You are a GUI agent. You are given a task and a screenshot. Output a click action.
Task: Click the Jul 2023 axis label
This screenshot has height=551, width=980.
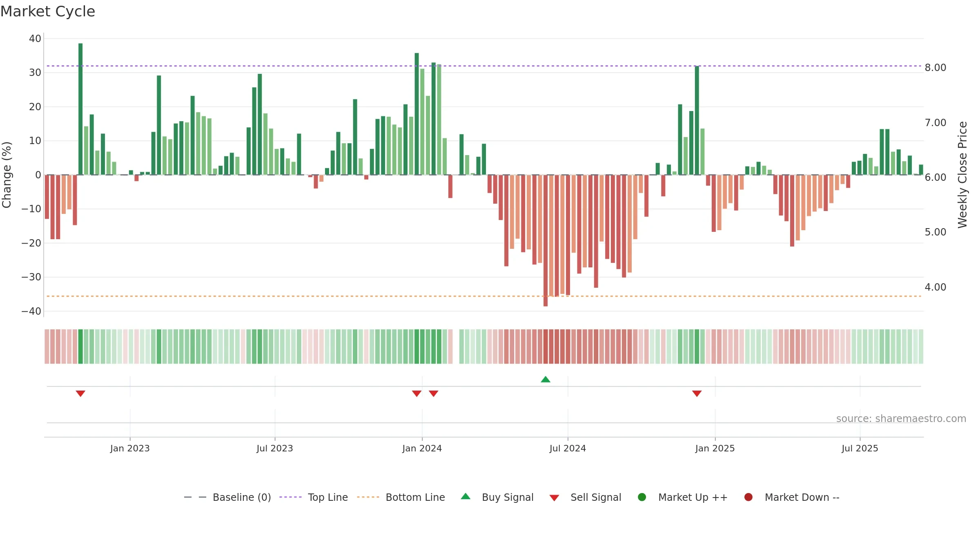(x=275, y=448)
